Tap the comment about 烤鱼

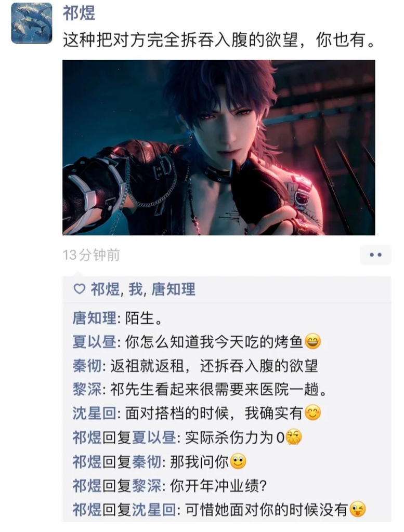point(223,342)
